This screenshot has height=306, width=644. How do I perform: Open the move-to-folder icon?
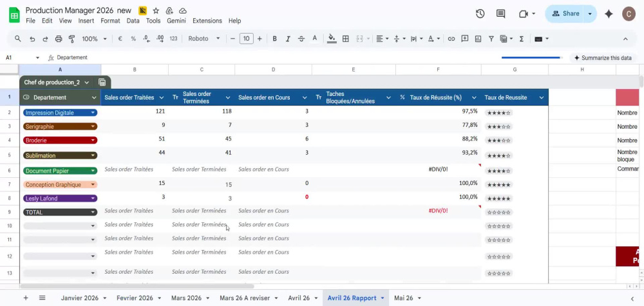tap(169, 11)
